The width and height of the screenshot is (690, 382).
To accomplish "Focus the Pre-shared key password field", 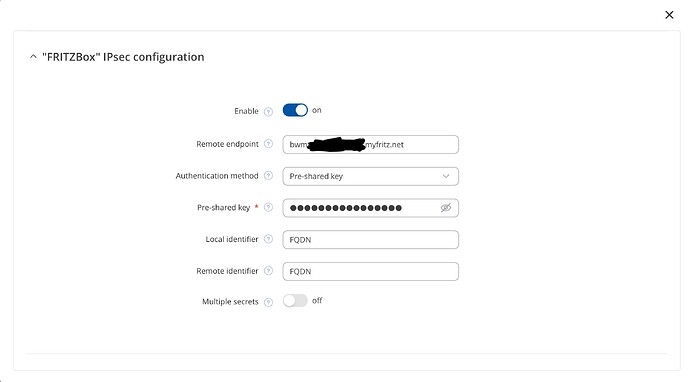I will pyautogui.click(x=371, y=208).
